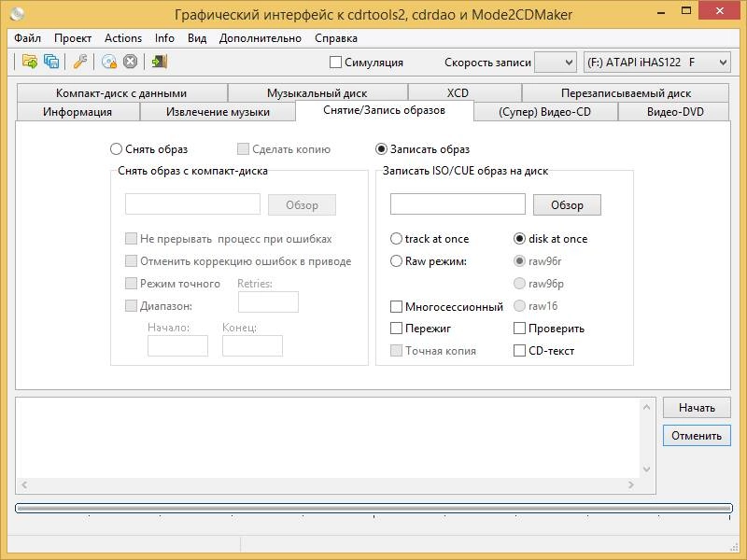747x560 pixels.
Task: Click the exit door toolbar icon
Action: (x=159, y=62)
